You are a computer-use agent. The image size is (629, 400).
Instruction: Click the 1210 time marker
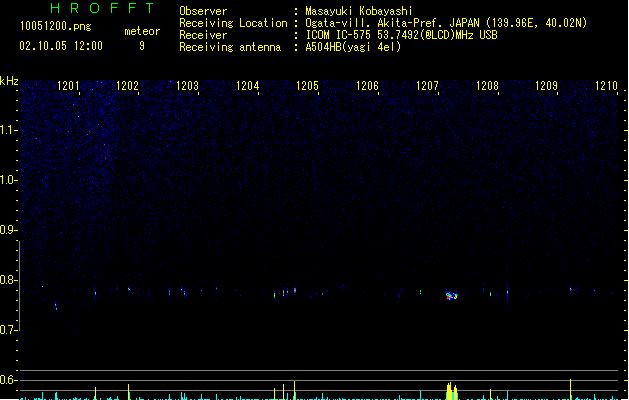tap(606, 86)
